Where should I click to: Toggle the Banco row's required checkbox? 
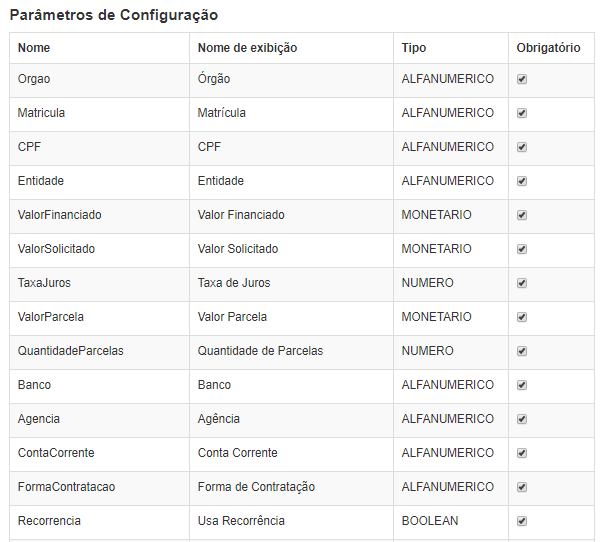pyautogui.click(x=521, y=385)
